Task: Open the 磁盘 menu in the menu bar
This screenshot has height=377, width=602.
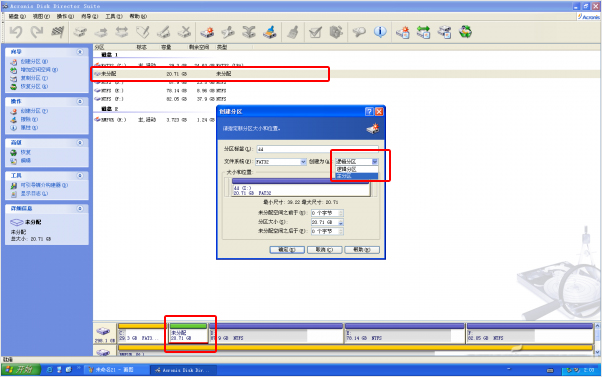Action: [17, 17]
